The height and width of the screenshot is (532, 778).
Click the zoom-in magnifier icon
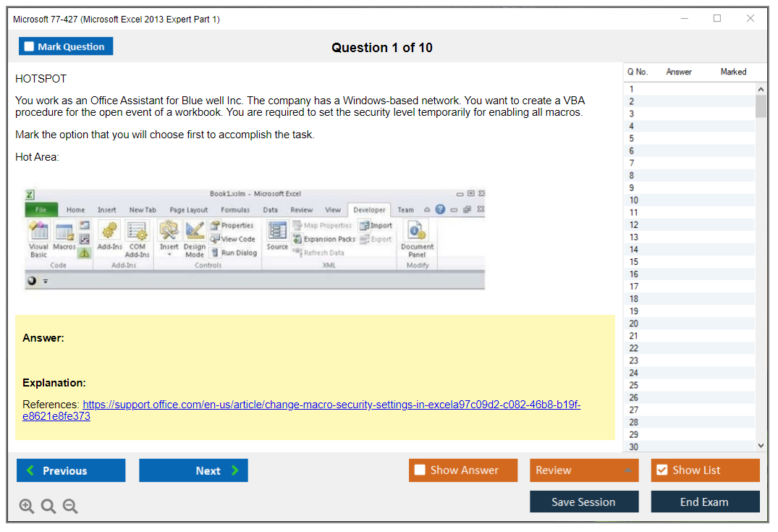click(27, 506)
